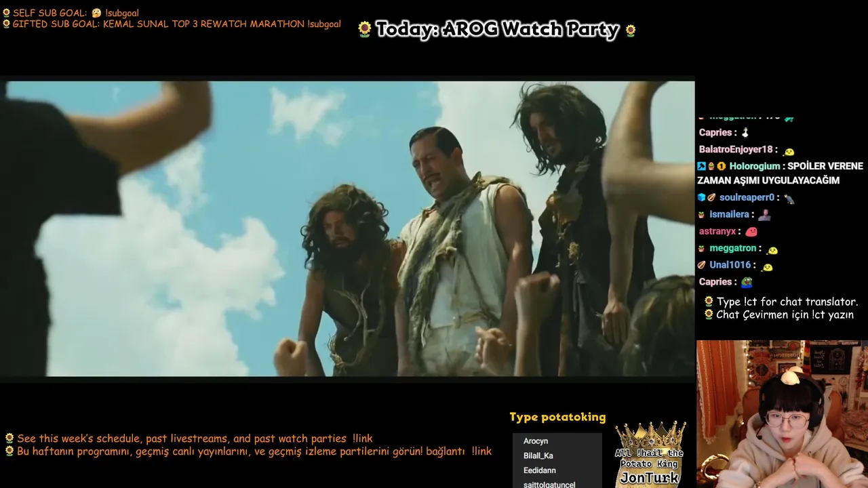This screenshot has height=488, width=868.
Task: Click '!link' after 'past watch parties'
Action: click(362, 439)
